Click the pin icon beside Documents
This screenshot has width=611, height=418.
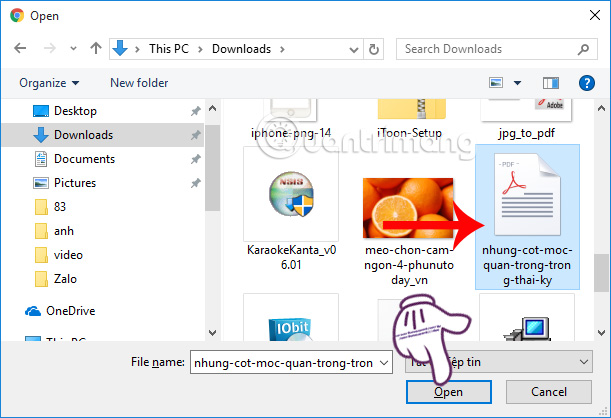click(195, 159)
